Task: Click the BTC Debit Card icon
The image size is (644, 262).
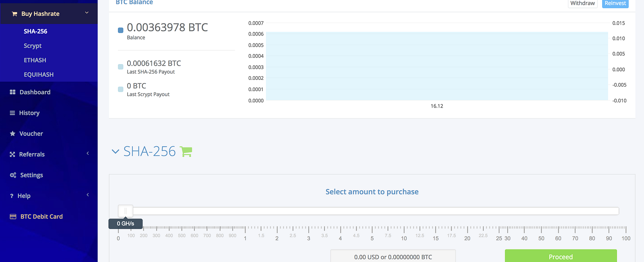Action: click(x=13, y=216)
